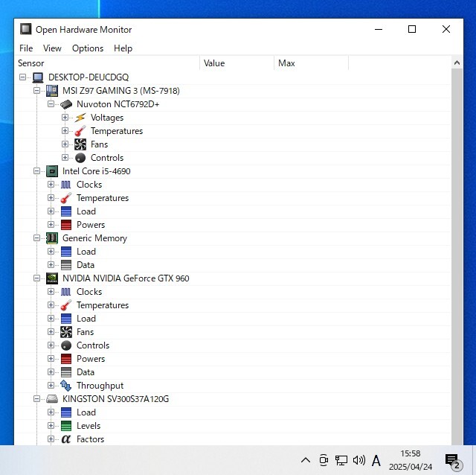Collapse the NVIDIA GeForce GTX 960 node
Viewport: 476px width, 475px height.
(36, 278)
